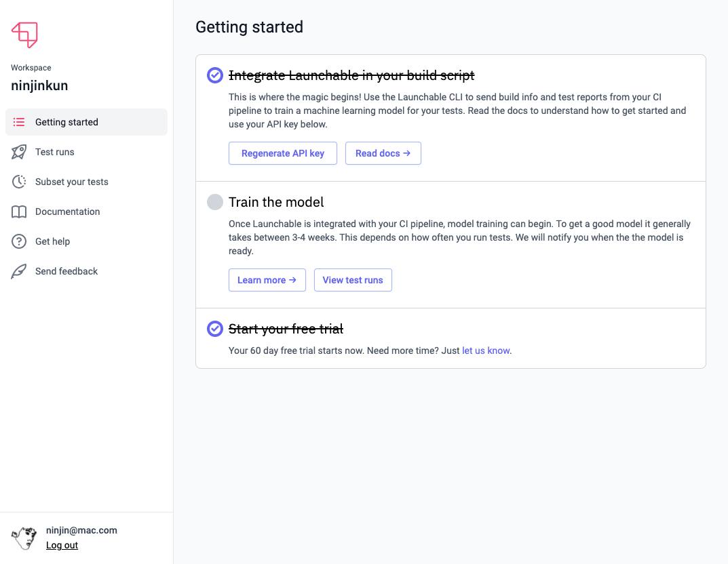The height and width of the screenshot is (564, 728).
Task: Select Get help in the sidebar
Action: tap(86, 241)
